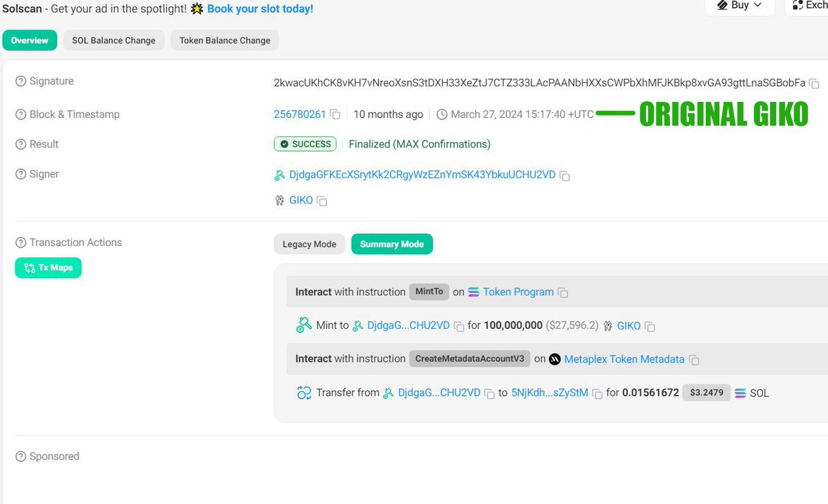Open the Mint to DjdgaG...CHU2VD address link
828x504 pixels.
(x=408, y=325)
